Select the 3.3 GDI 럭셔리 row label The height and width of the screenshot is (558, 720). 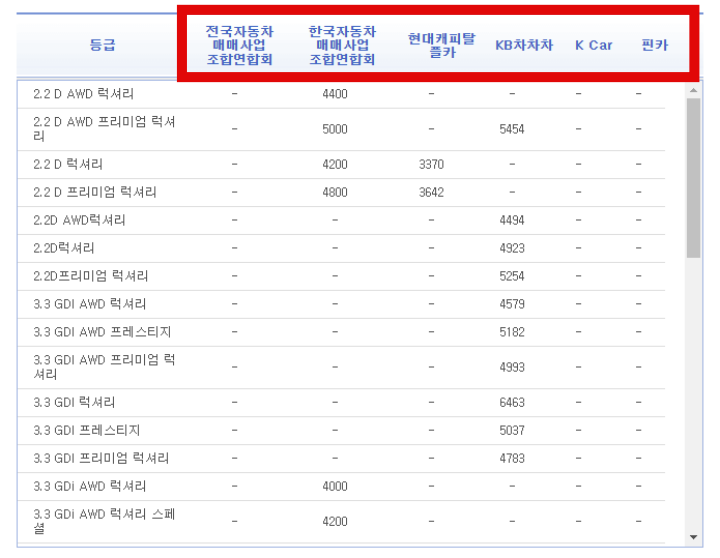click(x=74, y=403)
